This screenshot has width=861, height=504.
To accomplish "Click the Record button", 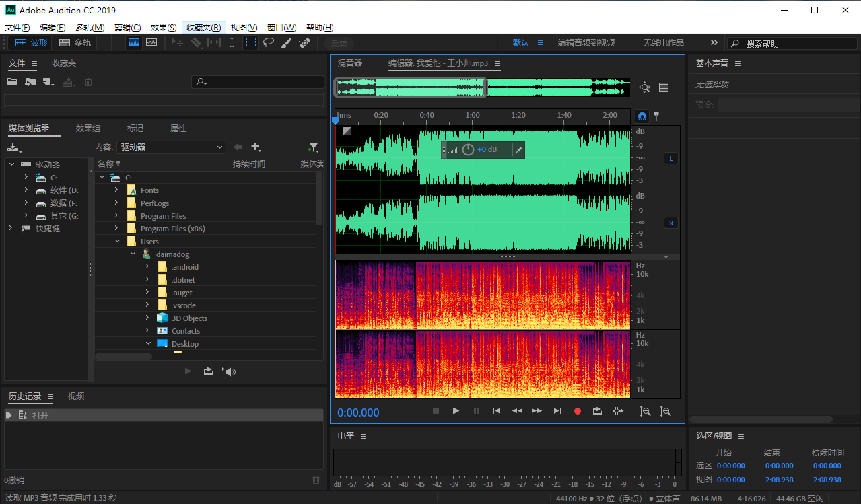I will pyautogui.click(x=577, y=411).
